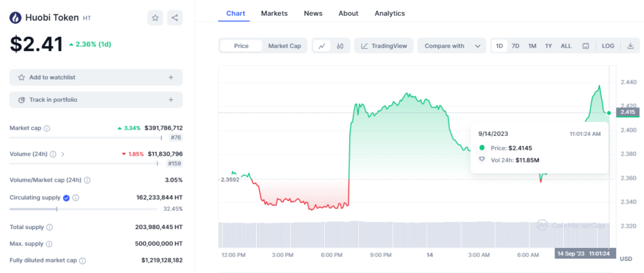Expand Volume (24h) chevron arrow
The image size is (644, 273).
(63, 153)
